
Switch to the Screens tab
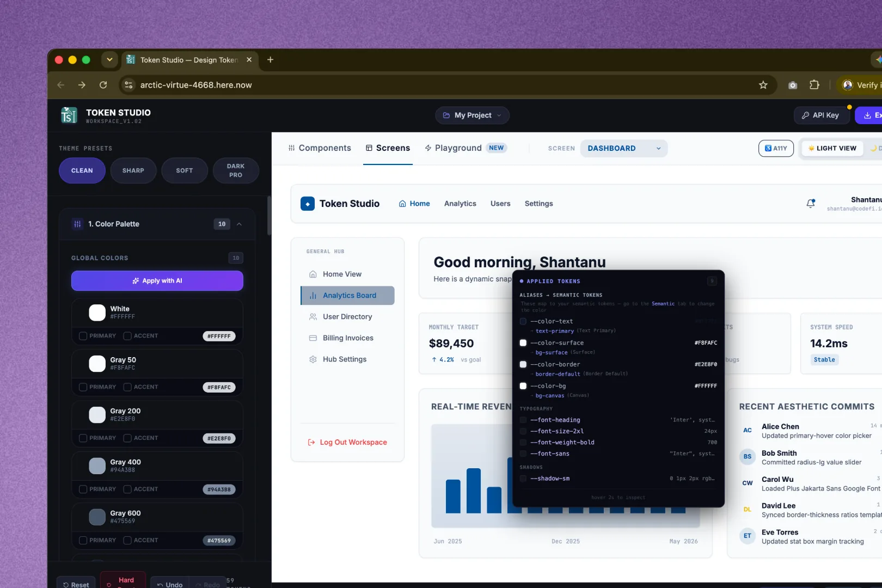point(388,148)
